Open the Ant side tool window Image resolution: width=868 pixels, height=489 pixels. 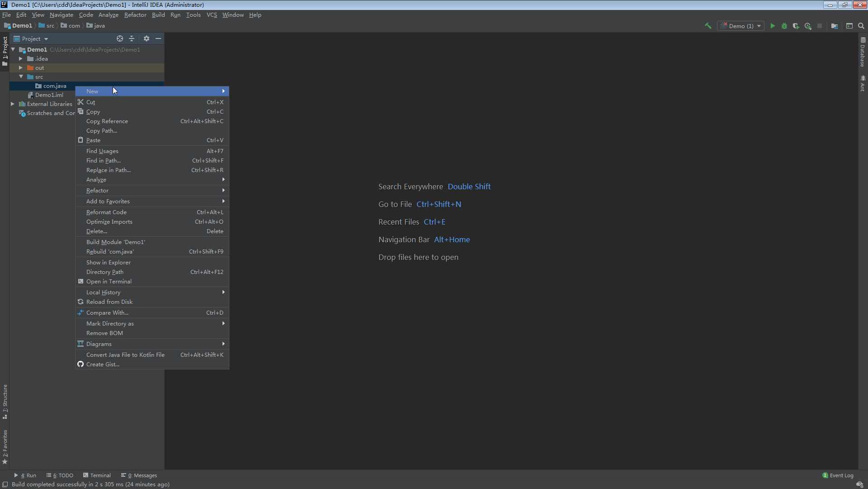[863, 83]
